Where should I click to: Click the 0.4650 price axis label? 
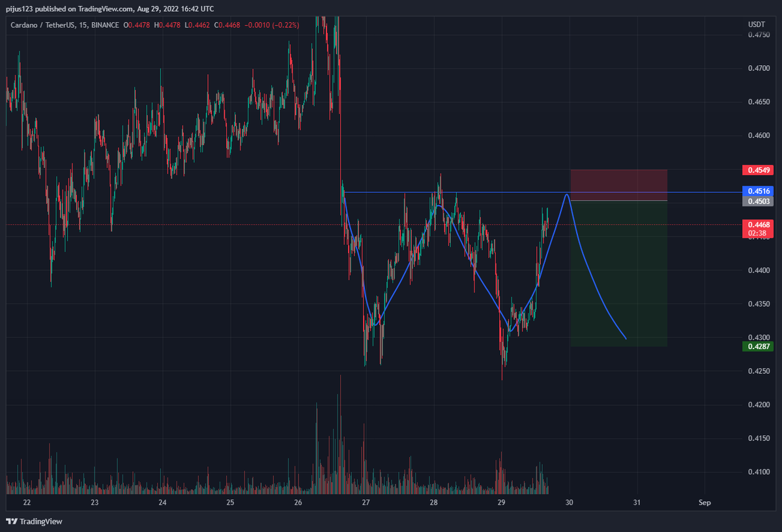click(x=759, y=102)
